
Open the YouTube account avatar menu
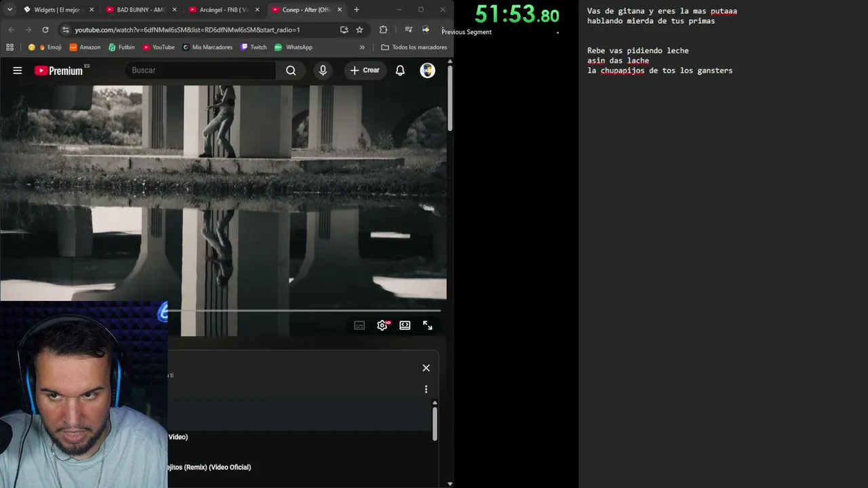tap(427, 70)
